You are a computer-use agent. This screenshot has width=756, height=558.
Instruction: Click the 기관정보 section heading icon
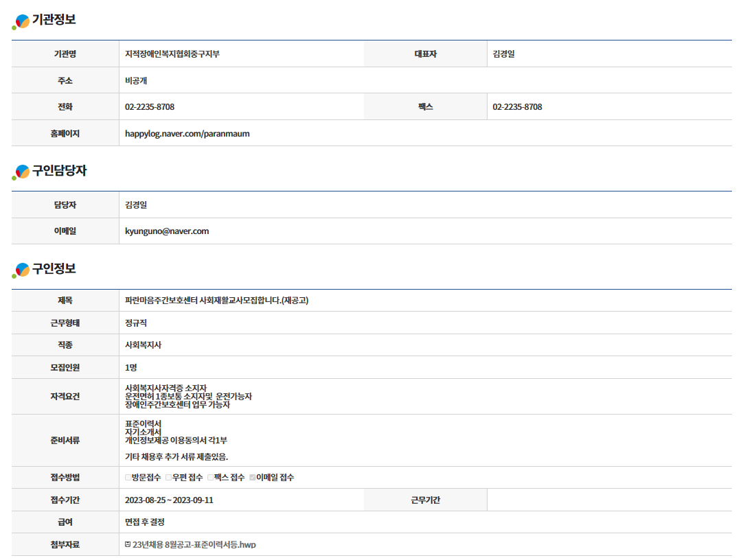point(21,21)
